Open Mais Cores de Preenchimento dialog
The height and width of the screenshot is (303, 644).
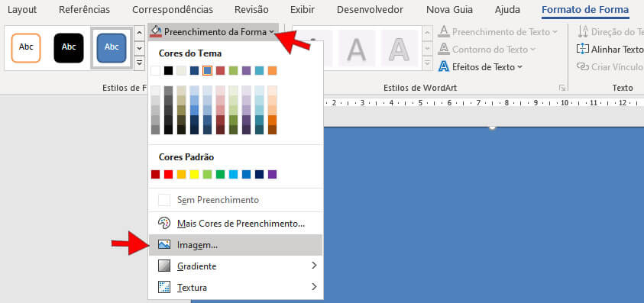(236, 224)
